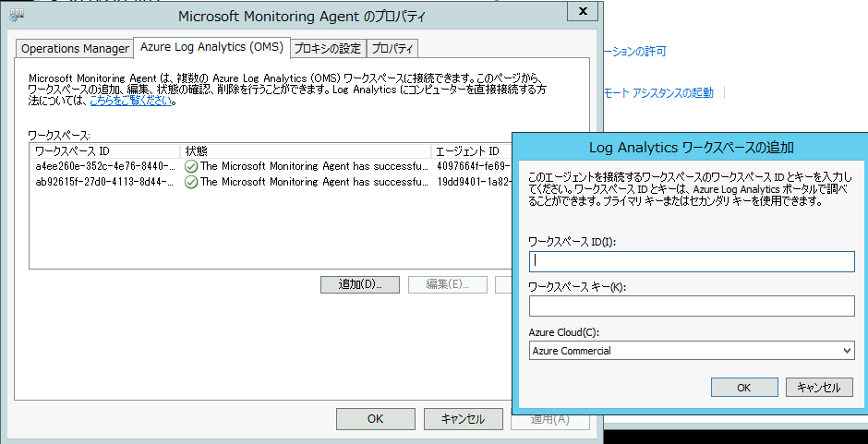
Task: Click the status text in the a4ee260e row
Action: [315, 166]
